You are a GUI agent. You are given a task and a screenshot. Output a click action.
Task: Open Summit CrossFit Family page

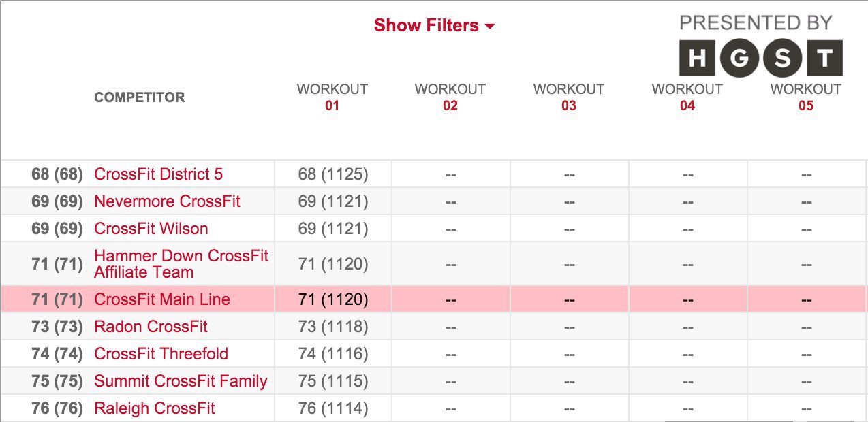[181, 381]
